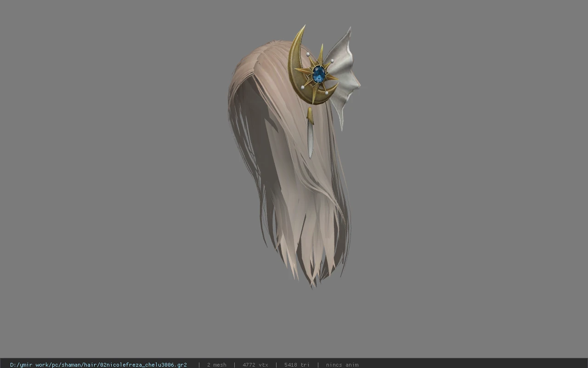
Task: Click the "nincs anim" status entry
Action: coord(342,365)
